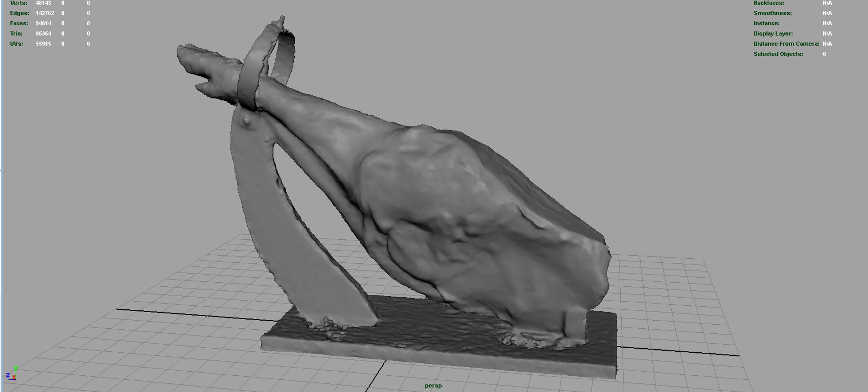
Task: Click the edge count value "142762"
Action: (x=45, y=13)
